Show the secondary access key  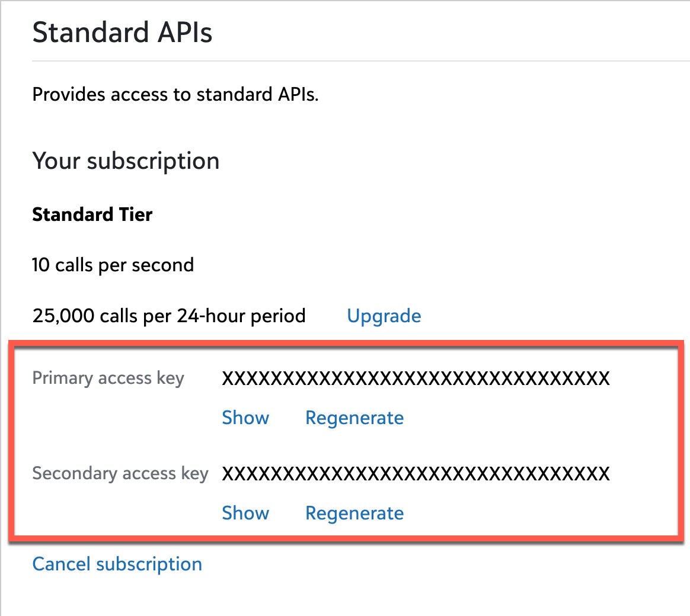coord(245,514)
